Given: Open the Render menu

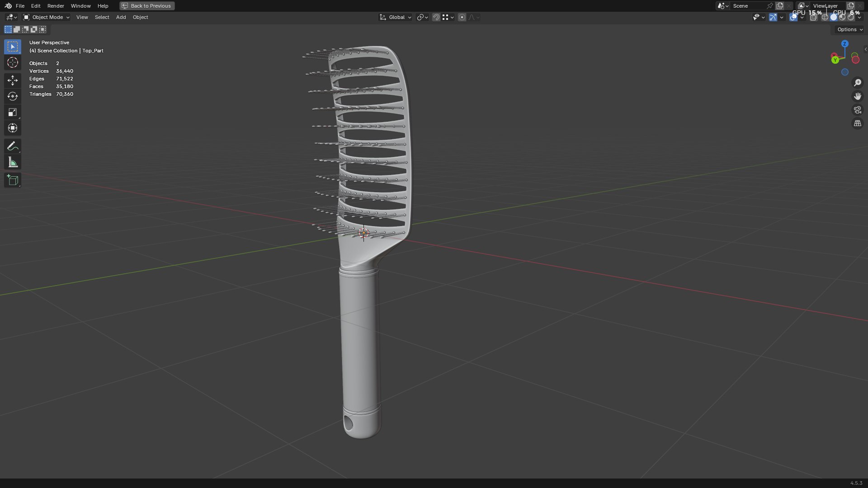Looking at the screenshot, I should (x=56, y=6).
